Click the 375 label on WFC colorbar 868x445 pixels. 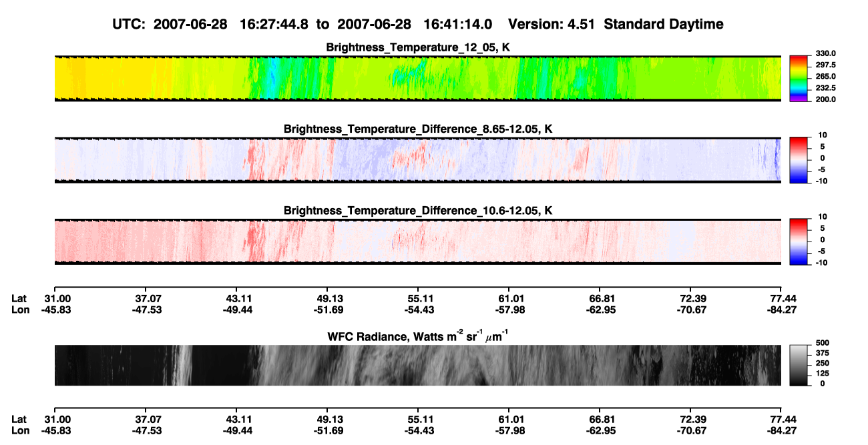point(822,354)
